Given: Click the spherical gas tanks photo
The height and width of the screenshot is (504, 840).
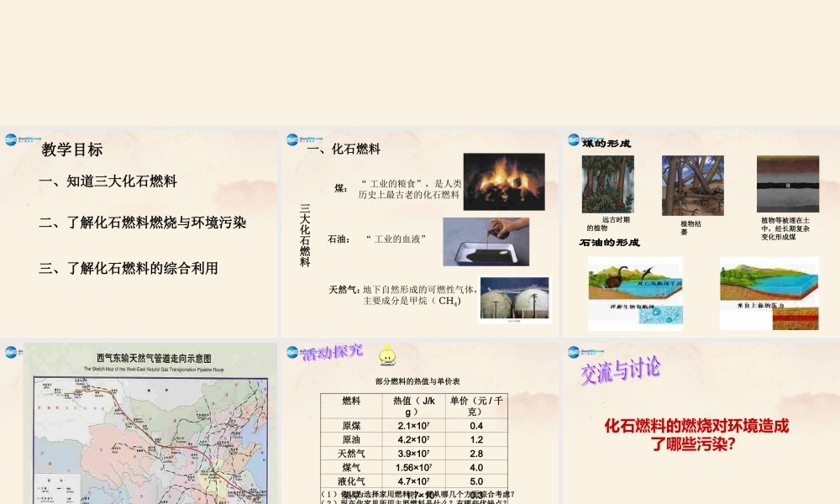Looking at the screenshot, I should click(514, 299).
